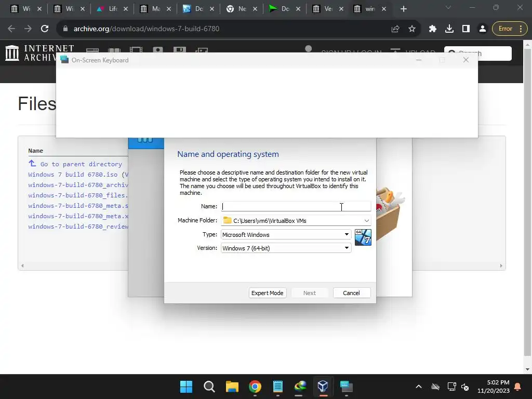Screen dimensions: 532x399
Task: Cancel the VirtualBox wizard
Action: [352, 293]
